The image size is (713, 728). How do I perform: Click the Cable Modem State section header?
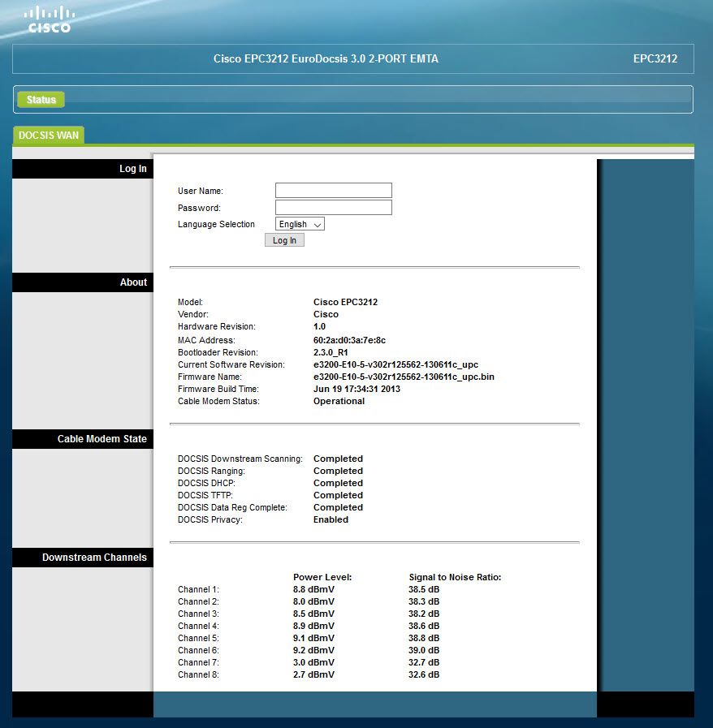[83, 439]
